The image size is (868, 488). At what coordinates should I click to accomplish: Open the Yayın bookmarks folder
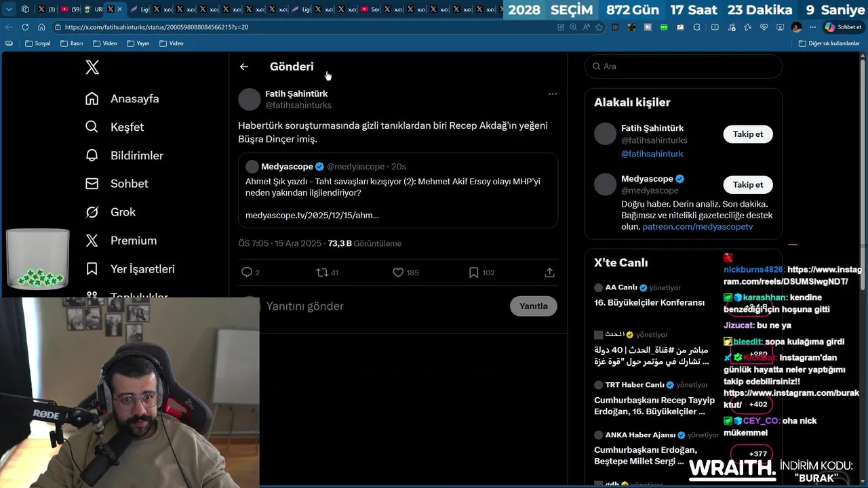point(138,43)
